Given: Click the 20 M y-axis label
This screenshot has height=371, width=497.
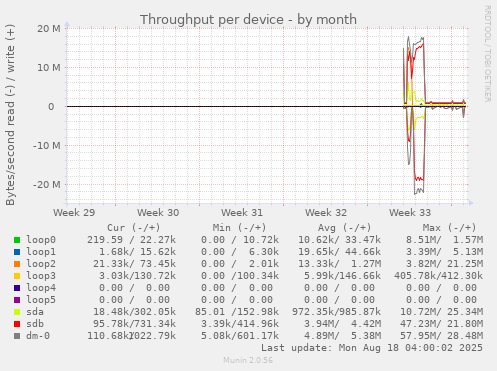Looking at the screenshot, I should [x=49, y=29].
